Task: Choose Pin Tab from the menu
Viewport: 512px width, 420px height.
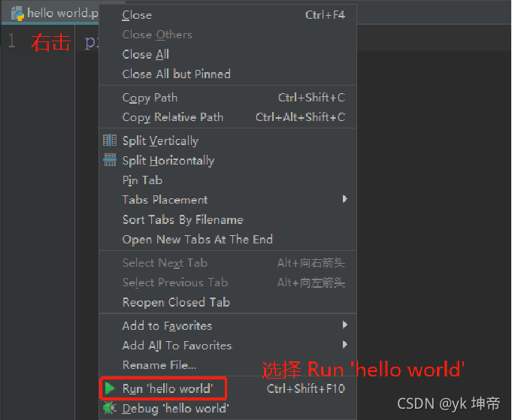Action: [x=228, y=180]
